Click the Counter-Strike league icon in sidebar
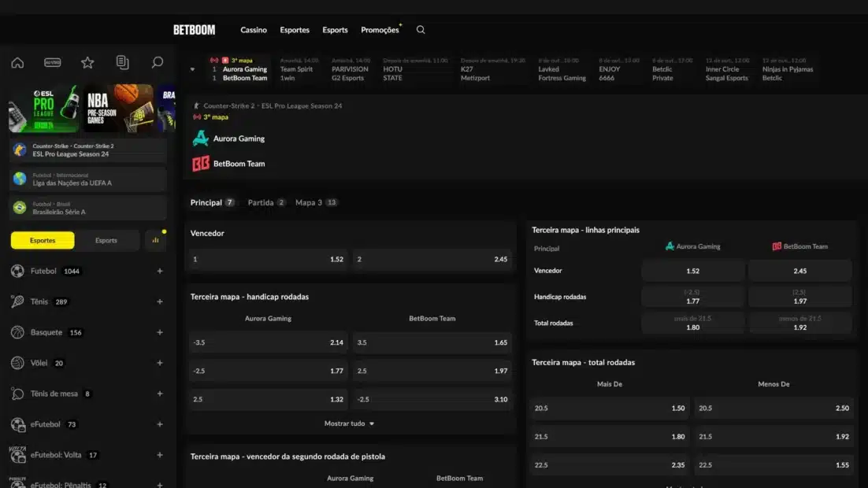Viewport: 868px width, 488px height. click(20, 150)
